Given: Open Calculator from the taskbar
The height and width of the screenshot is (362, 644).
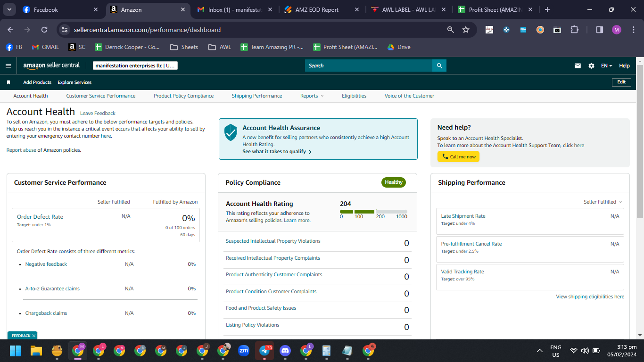Looking at the screenshot, I should click(326, 351).
